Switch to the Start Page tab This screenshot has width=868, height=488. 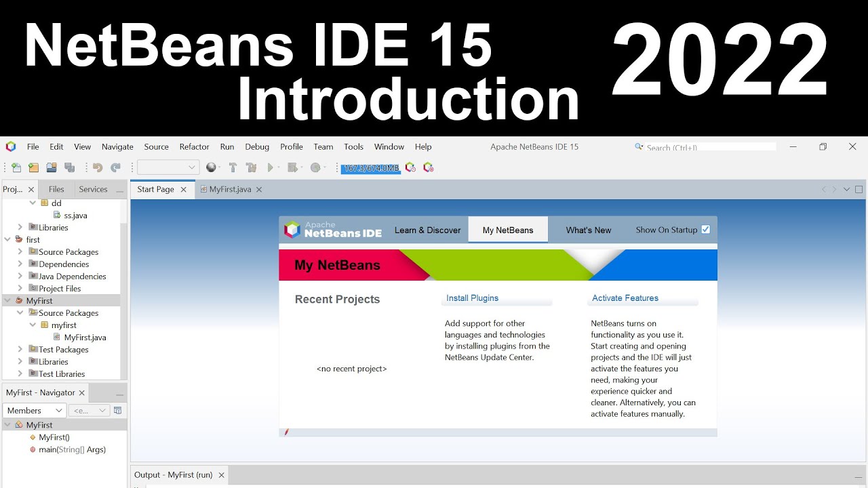coord(157,189)
